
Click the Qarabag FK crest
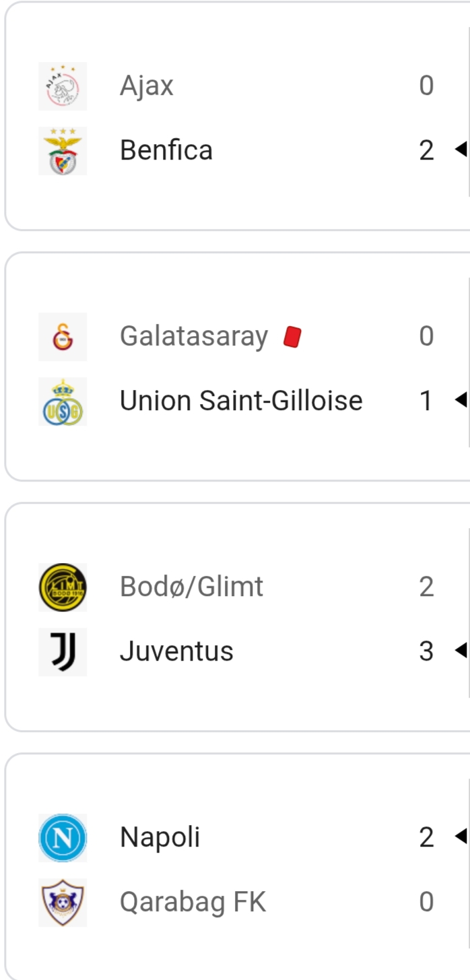tap(63, 903)
